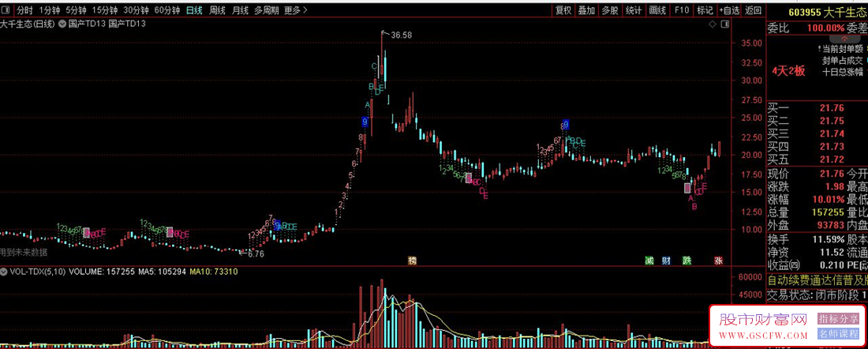This screenshot has width=868, height=349.
Task: Select the 15分钟 period tab
Action: pos(105,10)
